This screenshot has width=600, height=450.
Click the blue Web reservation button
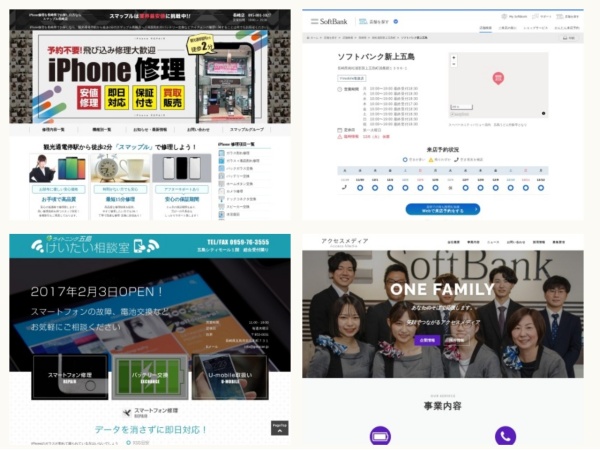(x=443, y=209)
